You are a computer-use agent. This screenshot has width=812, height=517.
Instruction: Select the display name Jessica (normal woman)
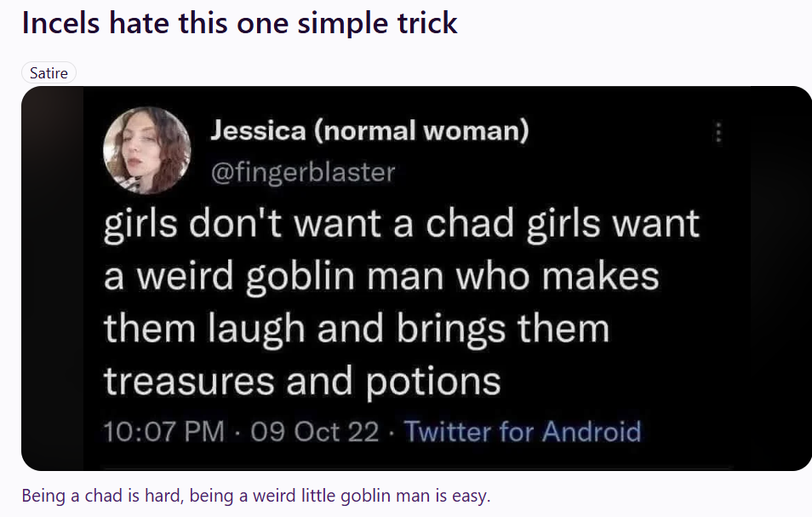click(x=371, y=130)
